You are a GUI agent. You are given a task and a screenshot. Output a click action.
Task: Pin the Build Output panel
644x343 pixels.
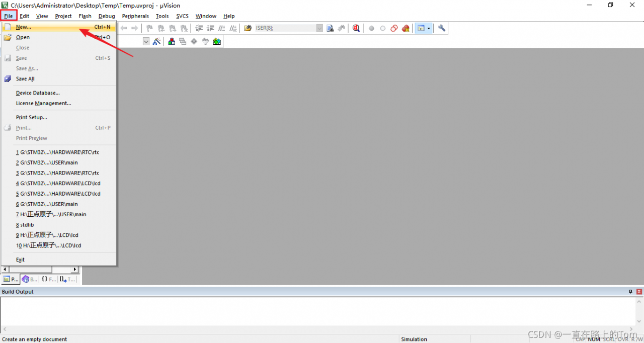pos(630,292)
